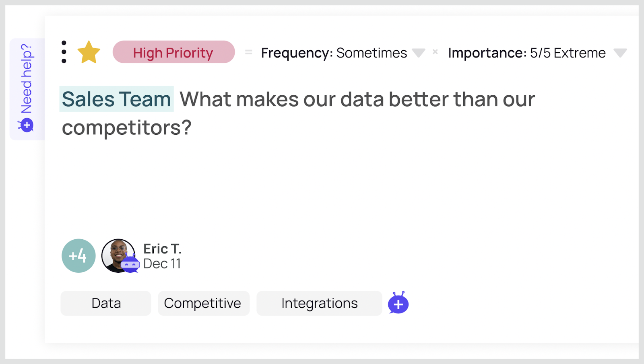The height and width of the screenshot is (364, 644).
Task: Open the three-dot options menu
Action: pos(64,52)
